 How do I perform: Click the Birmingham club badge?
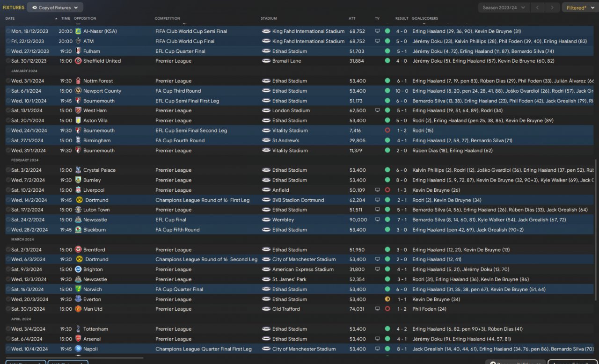[x=78, y=140]
